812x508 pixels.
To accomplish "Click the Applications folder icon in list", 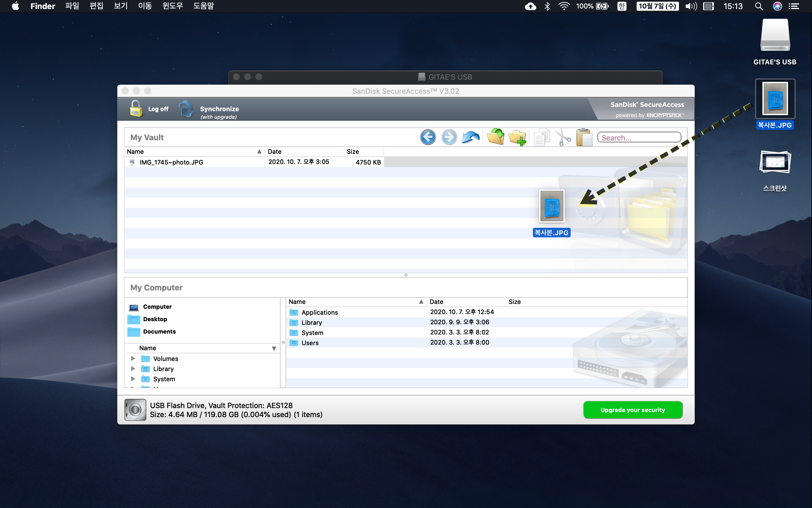I will click(294, 312).
